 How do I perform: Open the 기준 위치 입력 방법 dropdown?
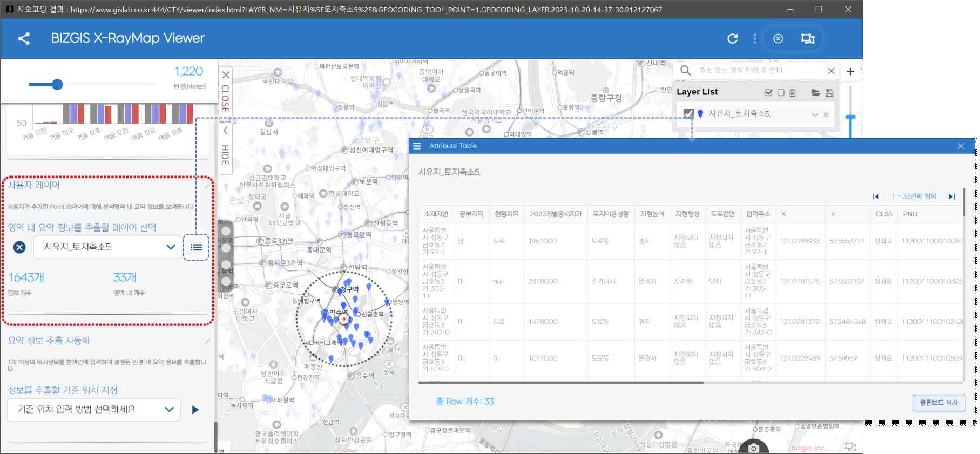pyautogui.click(x=94, y=410)
